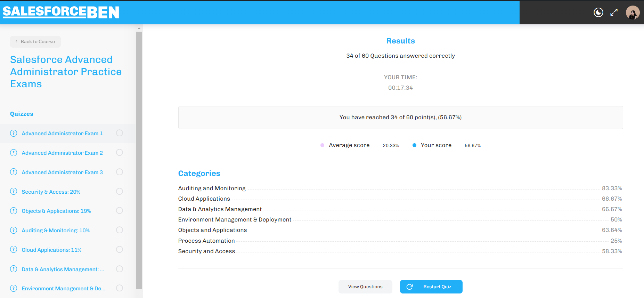644x298 pixels.
Task: Click View Questions button
Action: click(x=365, y=287)
